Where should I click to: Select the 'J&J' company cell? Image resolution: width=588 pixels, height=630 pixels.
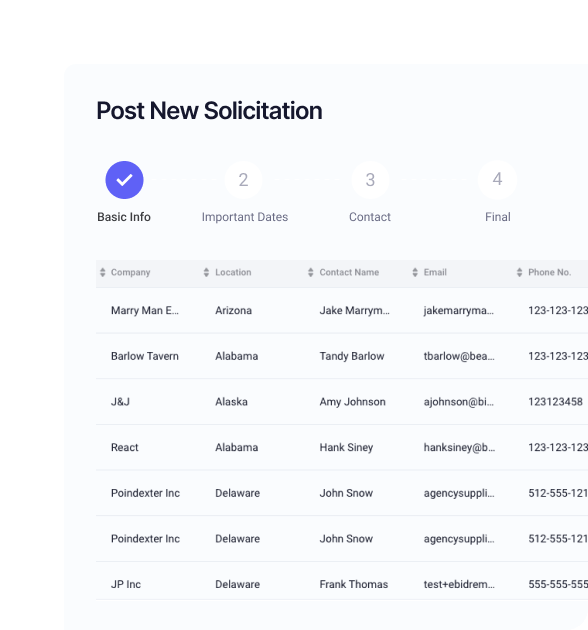pyautogui.click(x=120, y=402)
